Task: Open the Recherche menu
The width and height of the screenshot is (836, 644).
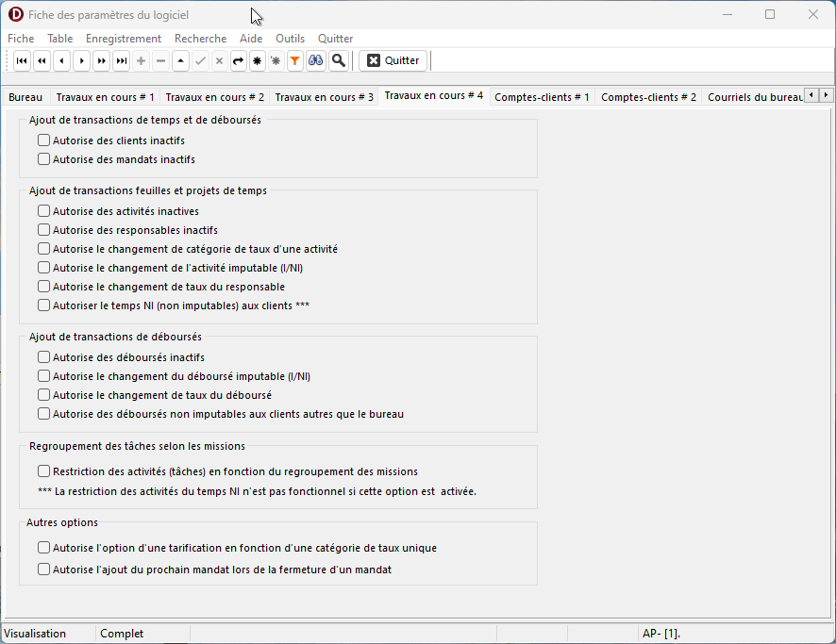Action: coord(200,39)
